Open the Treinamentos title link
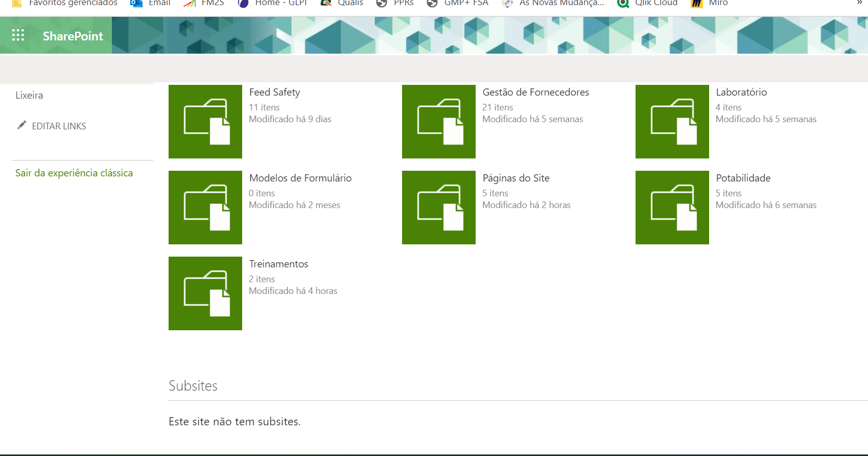 [278, 264]
